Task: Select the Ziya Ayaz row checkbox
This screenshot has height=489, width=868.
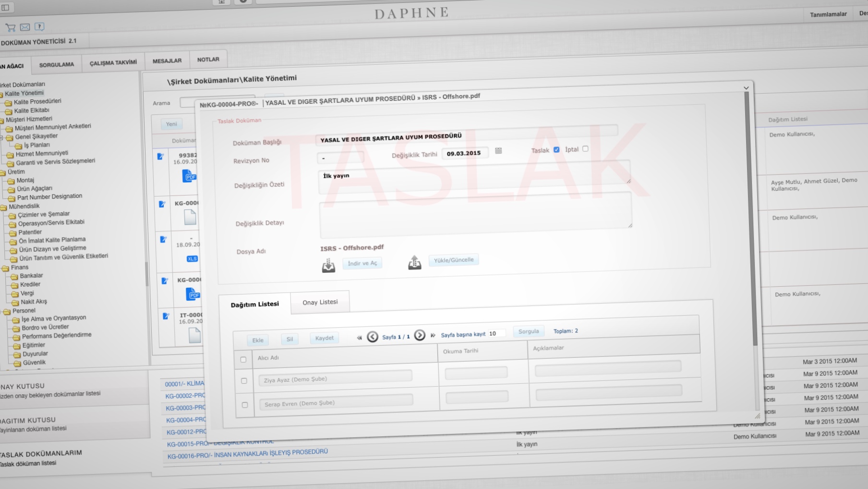Action: click(x=244, y=381)
